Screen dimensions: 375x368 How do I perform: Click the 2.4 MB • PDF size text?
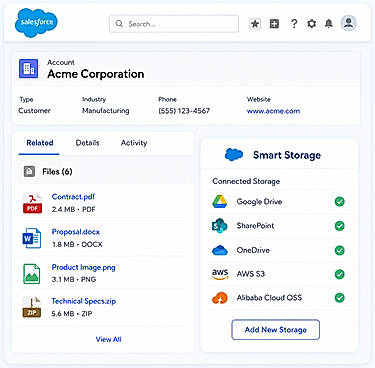click(x=74, y=209)
